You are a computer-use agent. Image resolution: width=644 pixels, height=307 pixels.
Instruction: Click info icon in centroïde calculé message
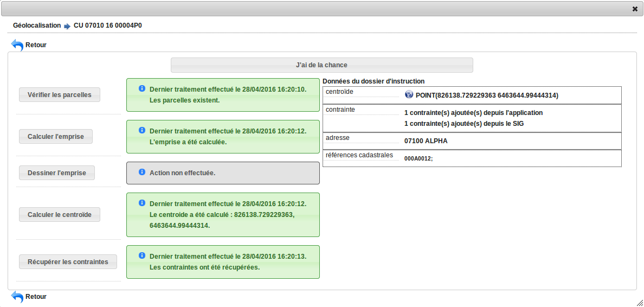tap(142, 203)
